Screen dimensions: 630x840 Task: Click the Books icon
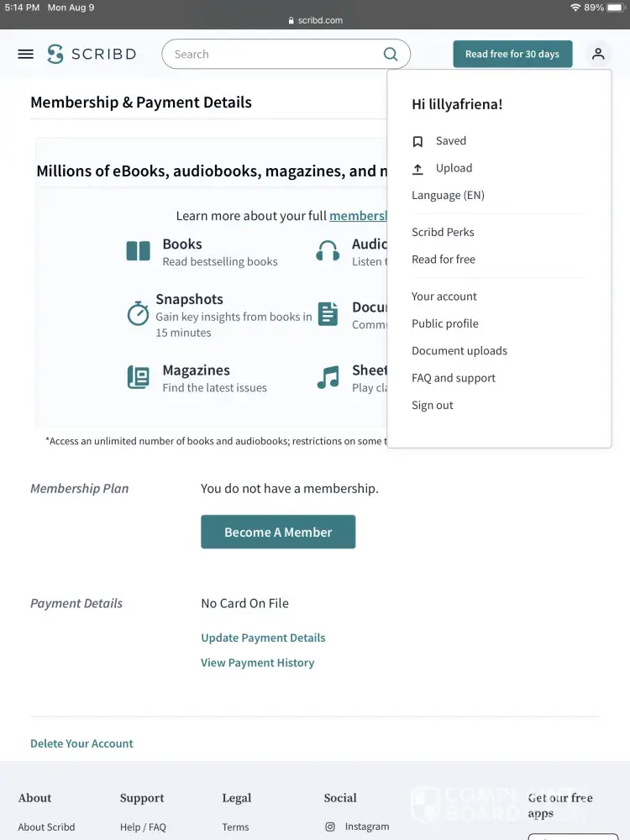click(x=138, y=251)
